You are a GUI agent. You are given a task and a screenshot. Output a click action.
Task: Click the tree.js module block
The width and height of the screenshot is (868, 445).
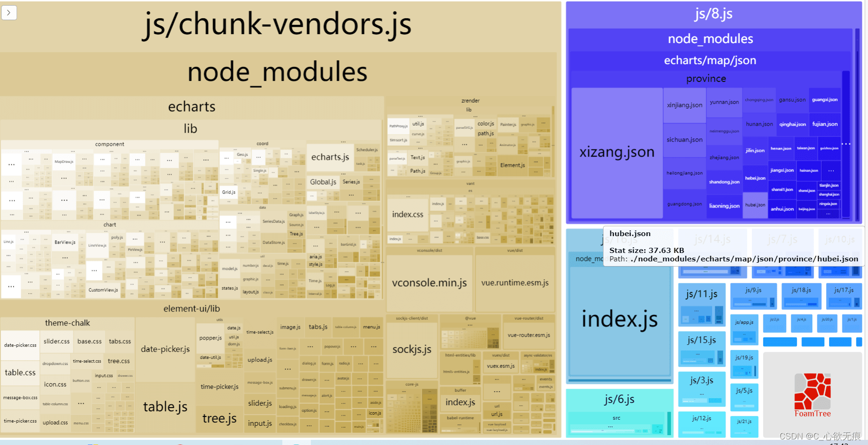point(219,418)
